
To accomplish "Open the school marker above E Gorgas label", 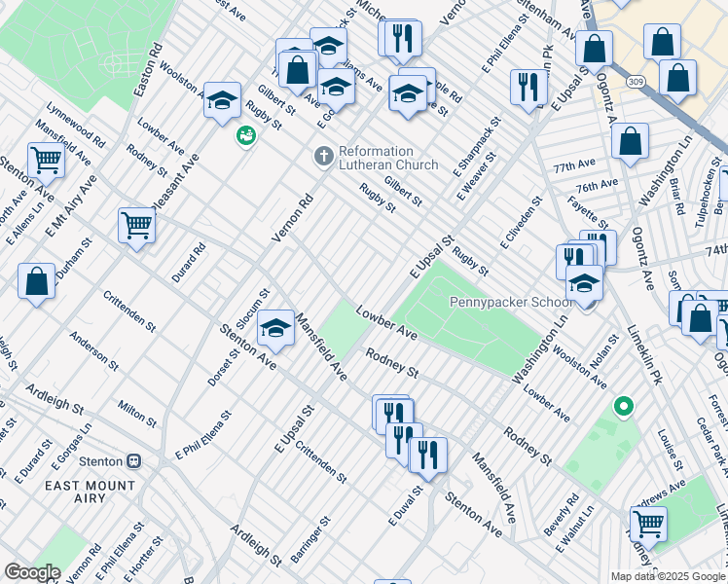I will [x=336, y=88].
